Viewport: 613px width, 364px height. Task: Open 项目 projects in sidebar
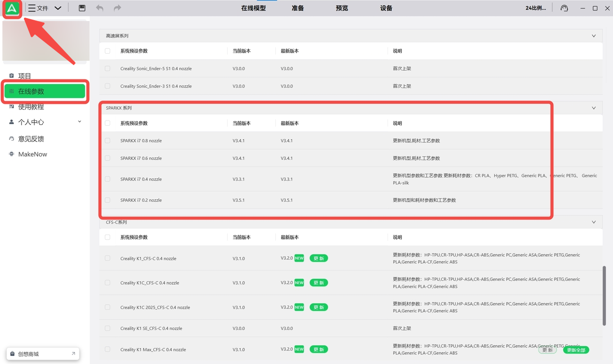24,76
